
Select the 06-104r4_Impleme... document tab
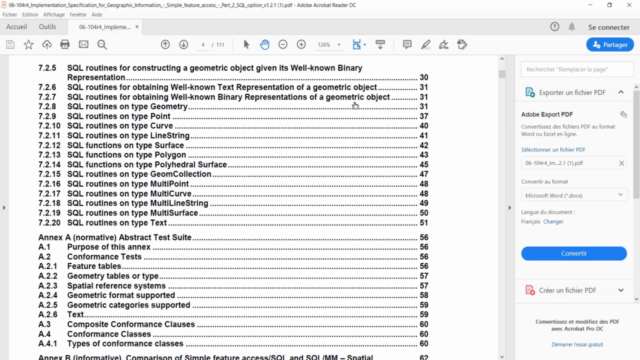pos(104,27)
